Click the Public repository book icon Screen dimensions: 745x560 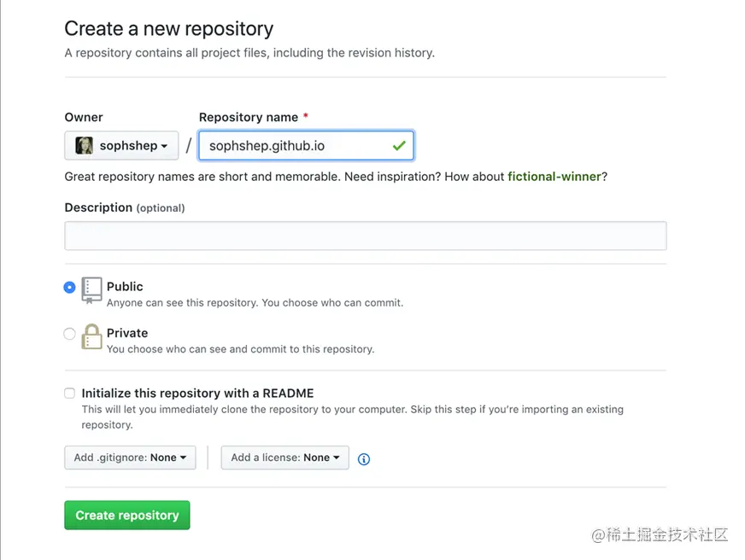[91, 290]
